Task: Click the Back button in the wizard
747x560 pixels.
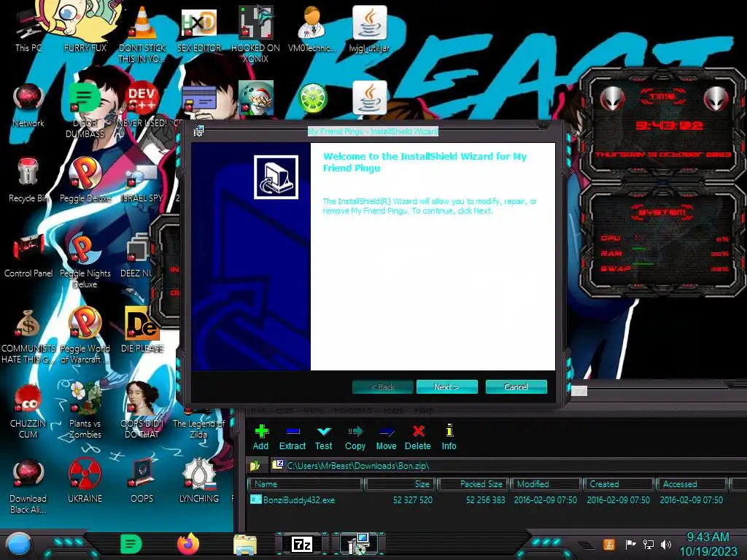Action: click(382, 387)
